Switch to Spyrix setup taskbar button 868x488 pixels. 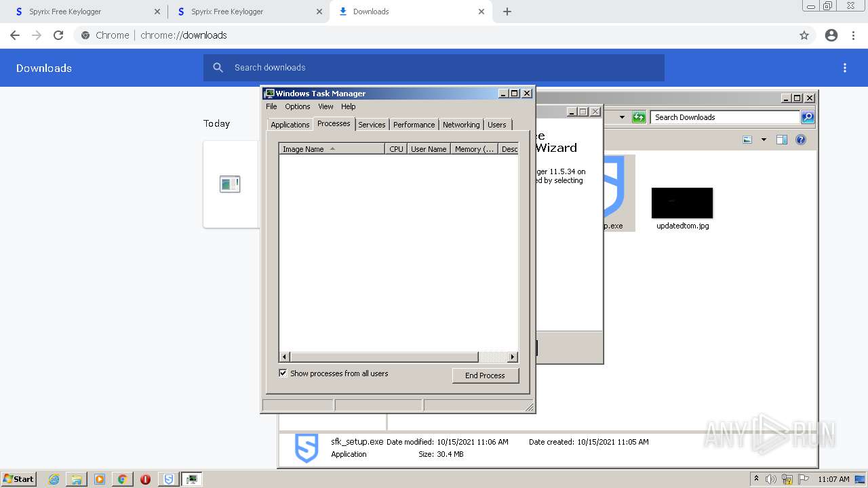169,479
